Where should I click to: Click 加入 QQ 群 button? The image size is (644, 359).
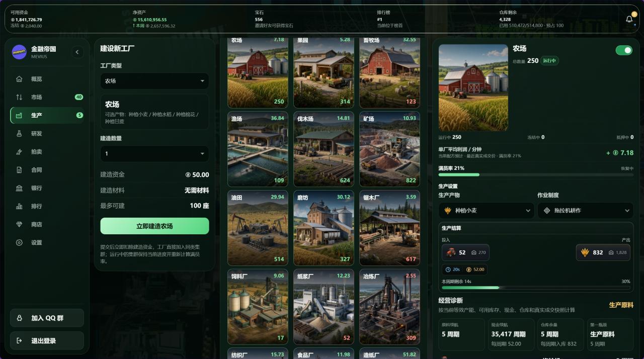(x=47, y=318)
